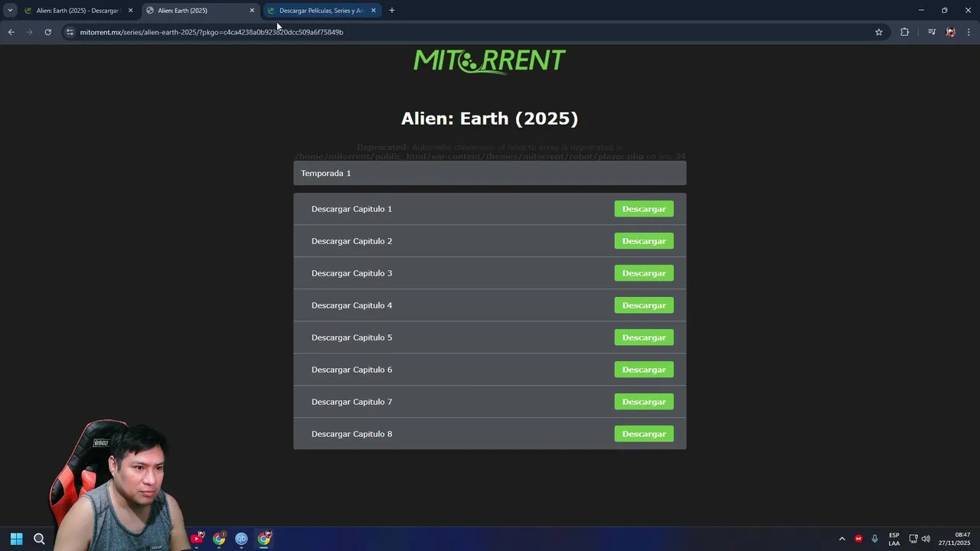
Task: Close the 'Alien: Earth (2025) - Descargar' tab
Action: (x=130, y=11)
